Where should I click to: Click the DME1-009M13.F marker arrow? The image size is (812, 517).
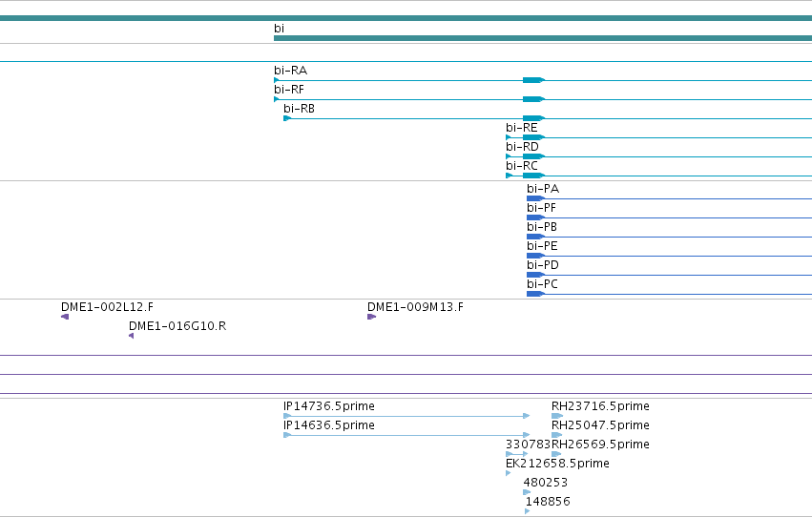point(371,317)
